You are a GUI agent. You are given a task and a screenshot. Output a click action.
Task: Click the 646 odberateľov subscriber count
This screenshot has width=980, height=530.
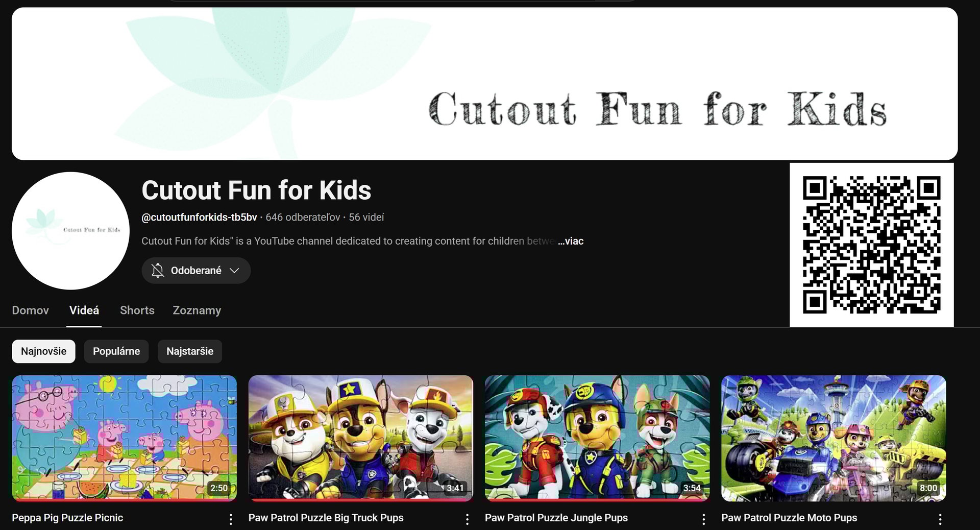303,218
